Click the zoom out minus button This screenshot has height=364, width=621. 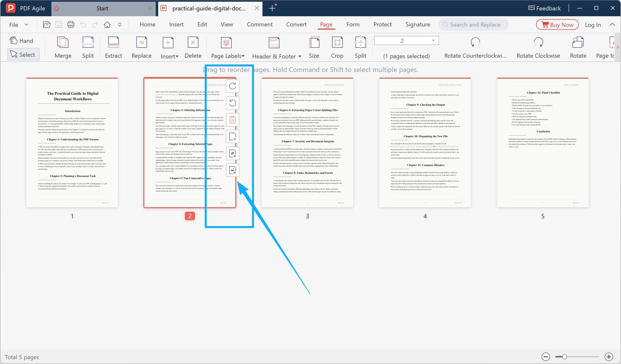[546, 357]
